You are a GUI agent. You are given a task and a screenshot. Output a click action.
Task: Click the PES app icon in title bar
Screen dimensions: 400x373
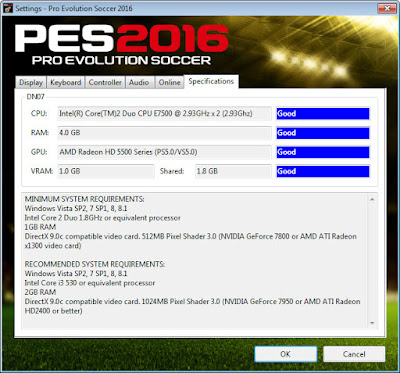point(9,8)
